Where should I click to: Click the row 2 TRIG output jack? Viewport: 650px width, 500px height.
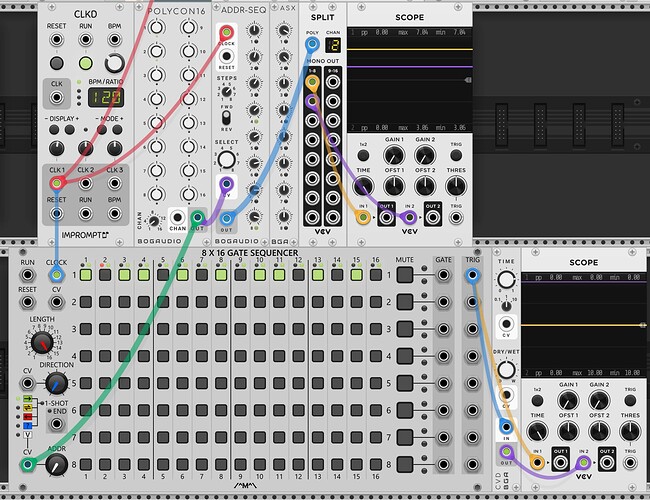point(472,302)
